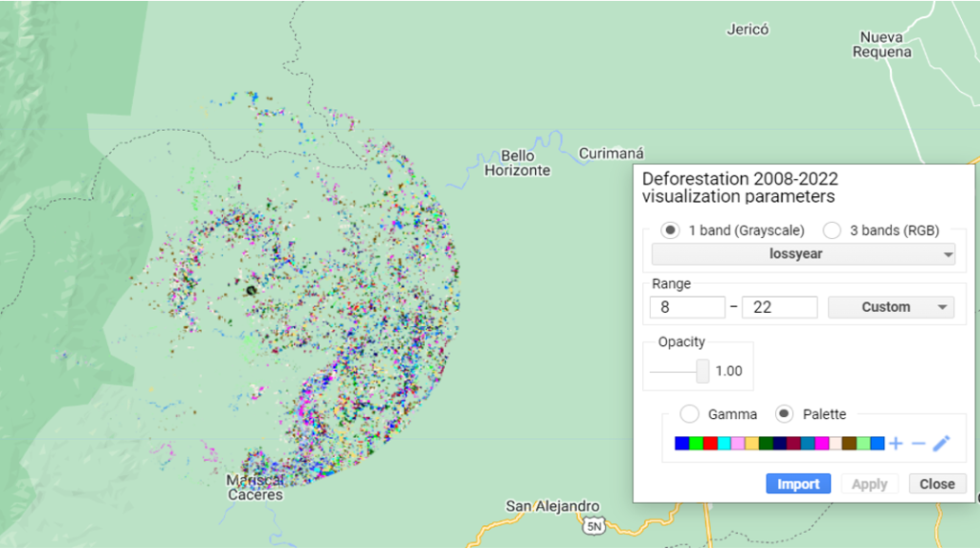Select the 1 band (Grayscale) option
This screenshot has height=548, width=980.
(x=670, y=230)
